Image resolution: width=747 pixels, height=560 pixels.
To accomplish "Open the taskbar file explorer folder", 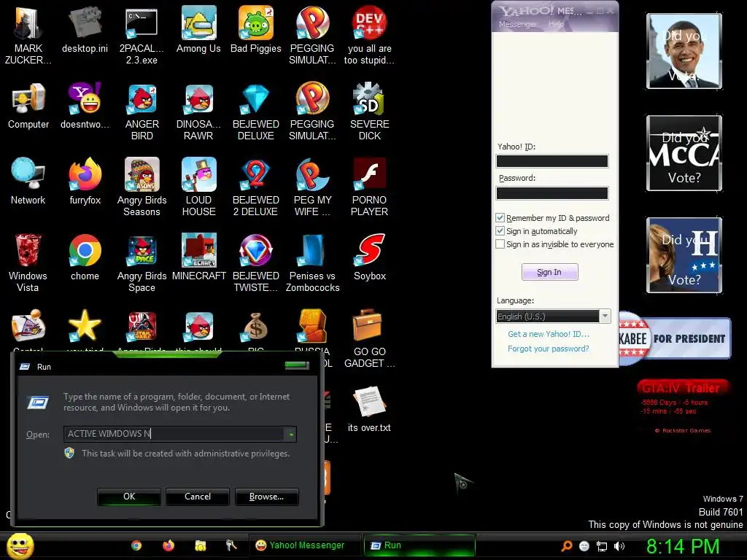I will pyautogui.click(x=200, y=545).
